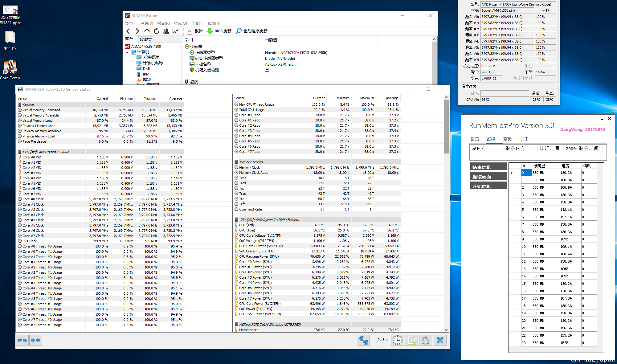
Task: Open 收藏(O) menu in AIDA64
Action: tap(180, 23)
